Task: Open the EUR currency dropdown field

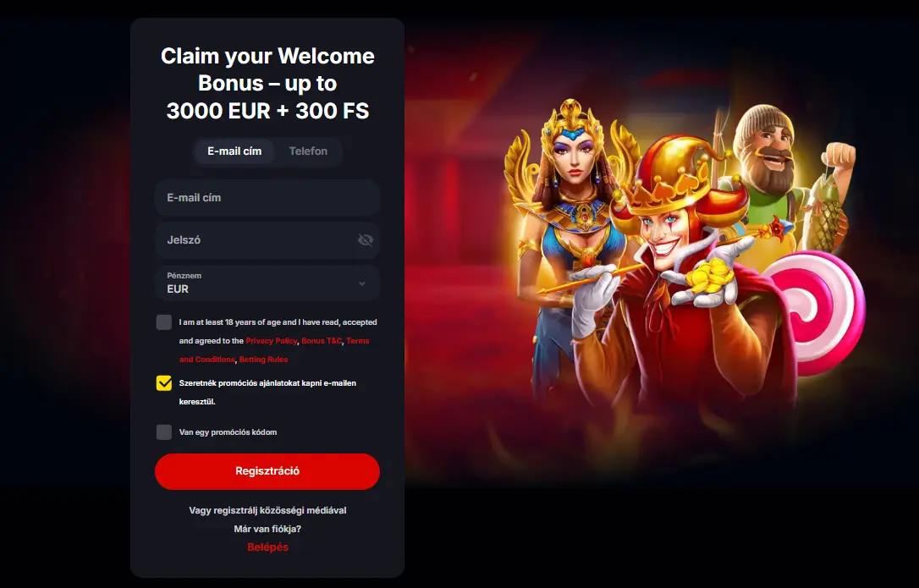Action: [267, 283]
